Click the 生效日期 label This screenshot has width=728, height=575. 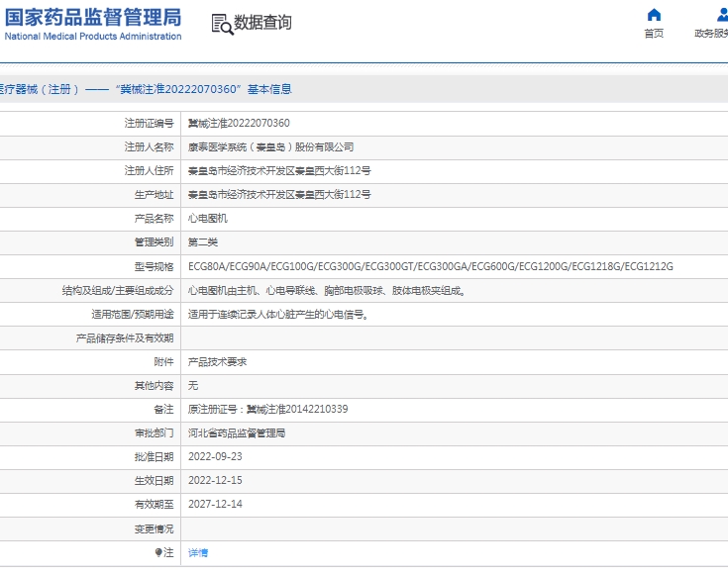(154, 481)
